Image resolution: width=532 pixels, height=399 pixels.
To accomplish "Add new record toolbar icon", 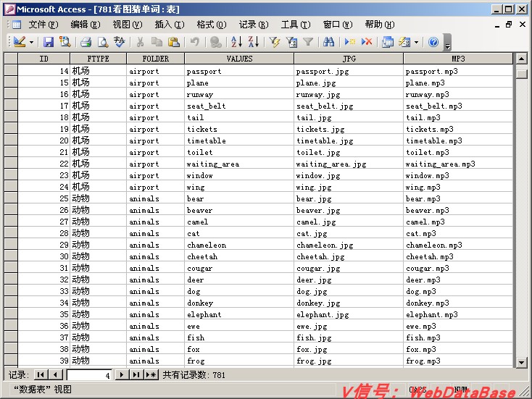I will point(350,42).
